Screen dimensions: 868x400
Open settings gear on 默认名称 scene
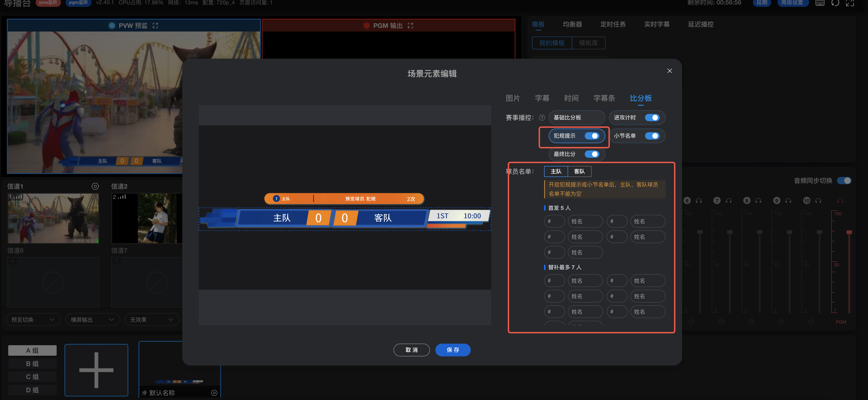[214, 393]
